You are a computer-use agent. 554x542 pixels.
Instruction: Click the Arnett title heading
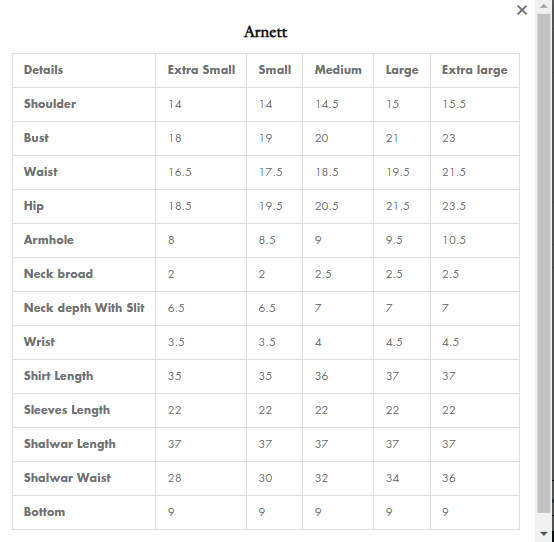265,32
